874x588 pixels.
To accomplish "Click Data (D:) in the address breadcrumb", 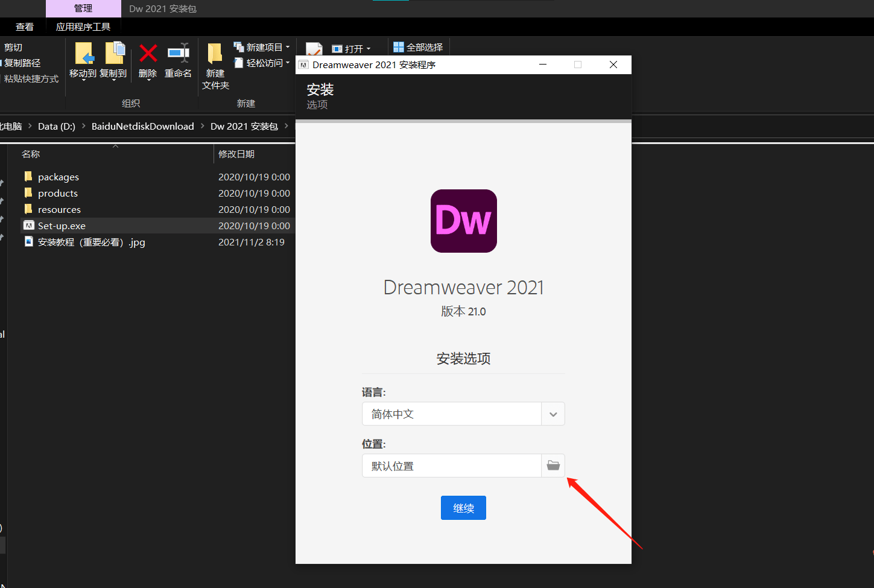I will click(57, 126).
